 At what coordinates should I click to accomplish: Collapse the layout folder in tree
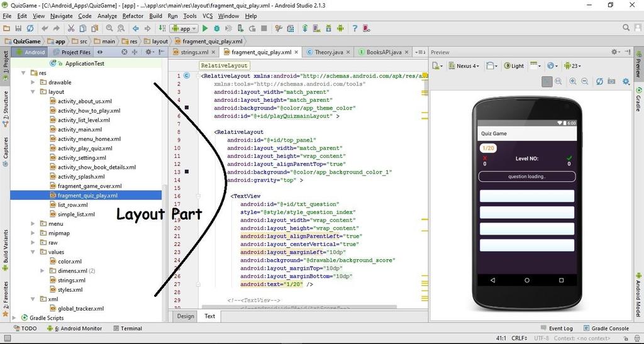[x=33, y=92]
